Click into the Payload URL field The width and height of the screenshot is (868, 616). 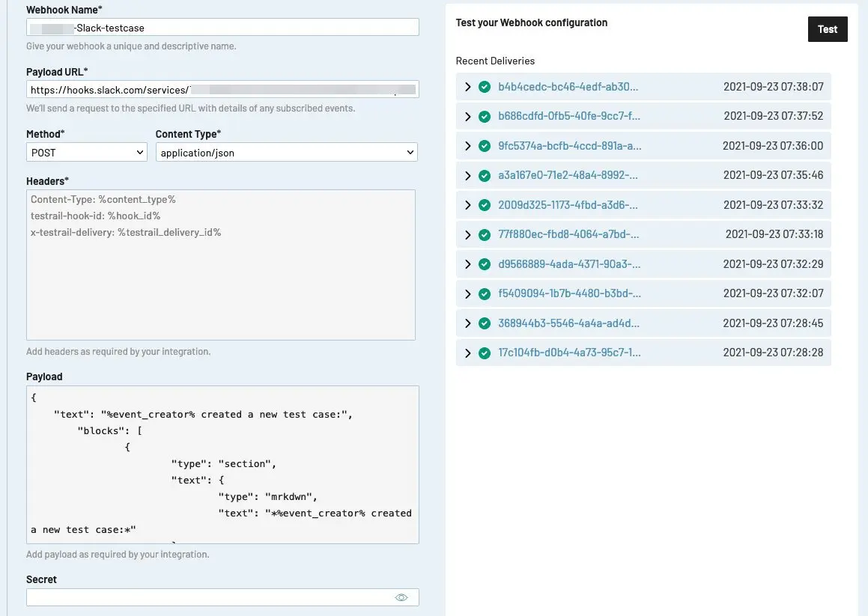222,89
